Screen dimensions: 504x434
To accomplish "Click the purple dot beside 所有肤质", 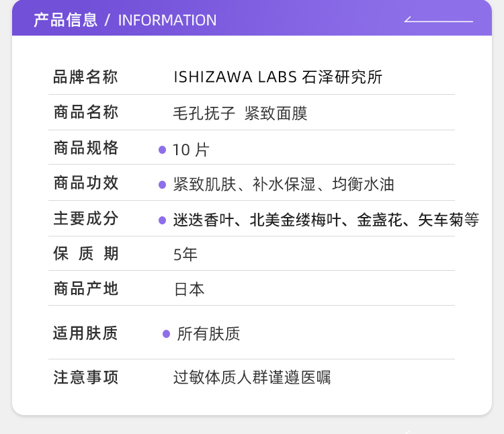I will point(166,334).
